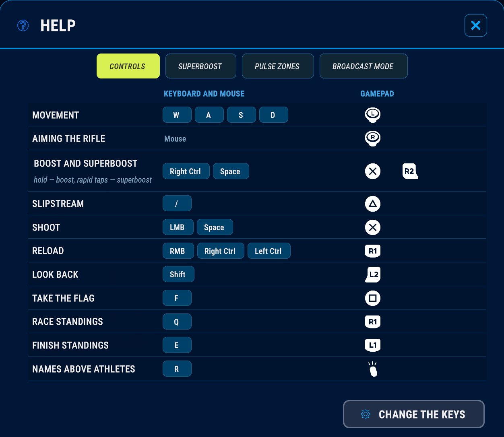504x437 pixels.
Task: Click the E key for Finish Standings
Action: coord(177,345)
